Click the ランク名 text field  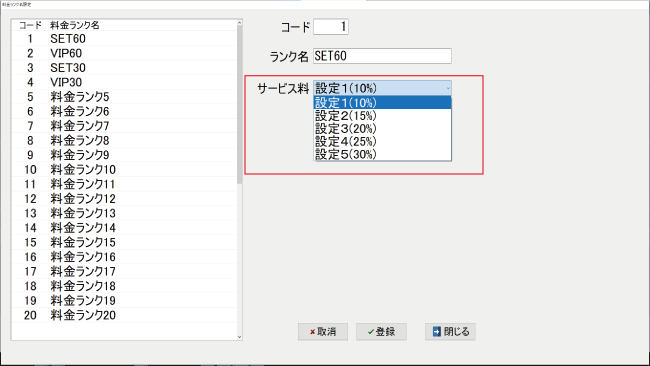click(382, 56)
